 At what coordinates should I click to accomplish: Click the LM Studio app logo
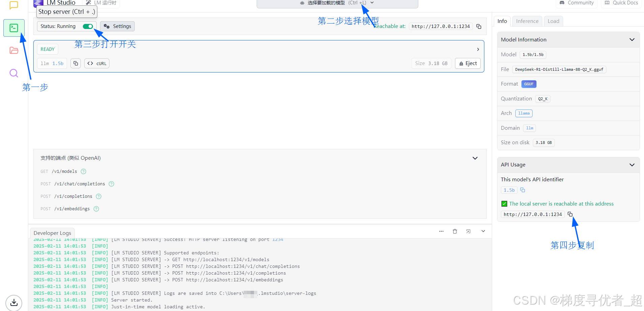38,3
